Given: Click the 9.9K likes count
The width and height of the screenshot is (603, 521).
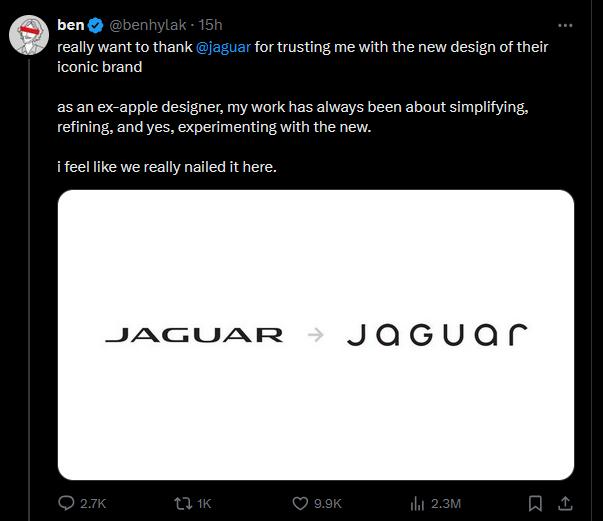Looking at the screenshot, I should coord(328,504).
